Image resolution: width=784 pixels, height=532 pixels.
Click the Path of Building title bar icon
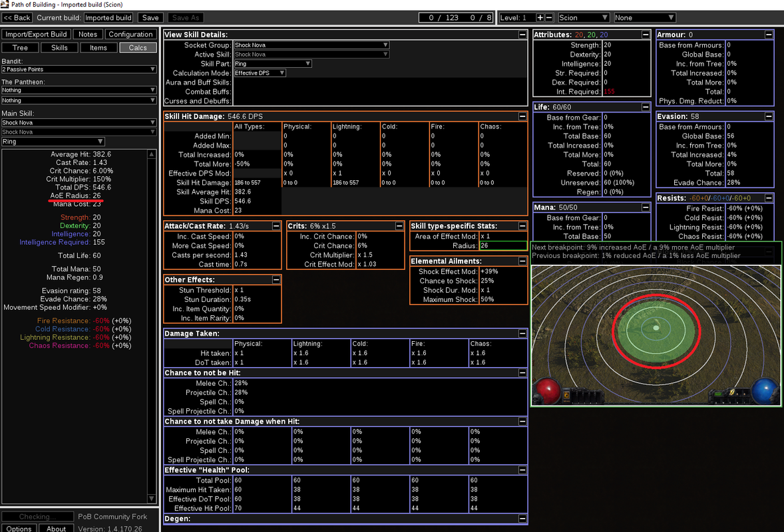(5, 4)
